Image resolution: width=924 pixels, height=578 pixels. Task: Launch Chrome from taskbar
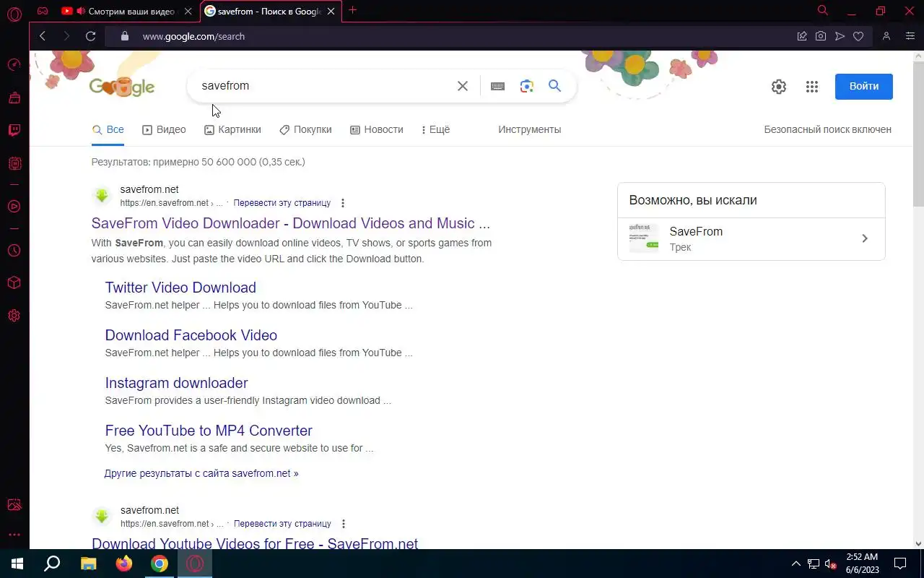coord(160,564)
